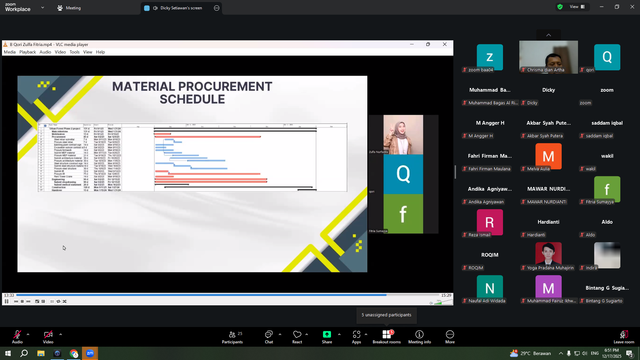Show VLC extended settings
640x360 pixels.
tap(43, 301)
